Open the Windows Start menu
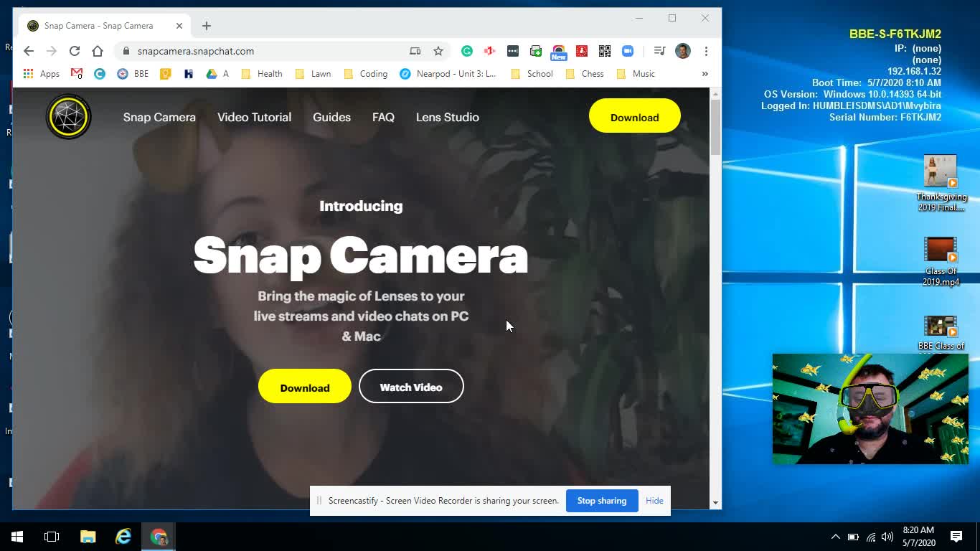980x551 pixels. coord(17,537)
